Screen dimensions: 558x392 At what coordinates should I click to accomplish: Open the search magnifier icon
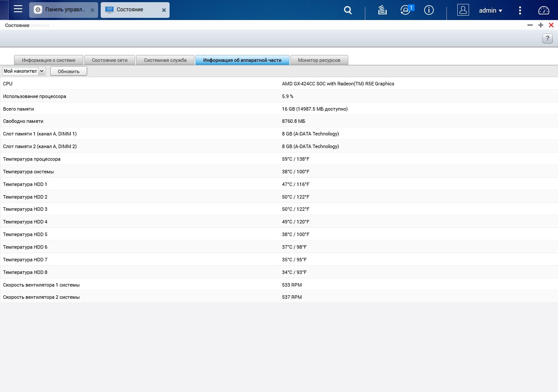point(348,10)
